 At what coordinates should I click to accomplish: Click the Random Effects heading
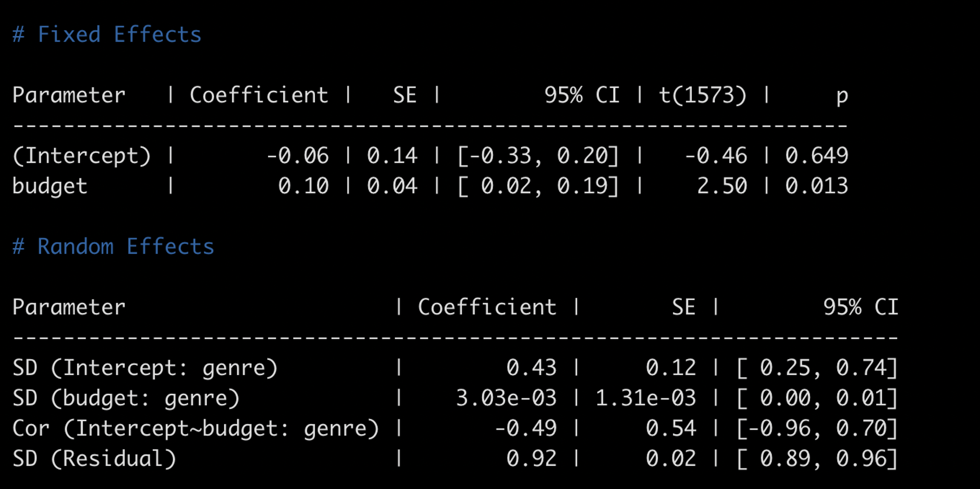coord(113,247)
